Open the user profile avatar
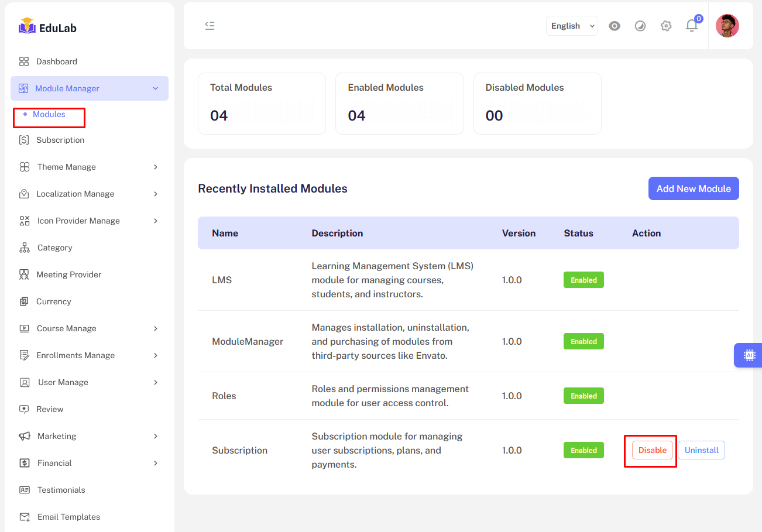762x532 pixels. [x=727, y=26]
